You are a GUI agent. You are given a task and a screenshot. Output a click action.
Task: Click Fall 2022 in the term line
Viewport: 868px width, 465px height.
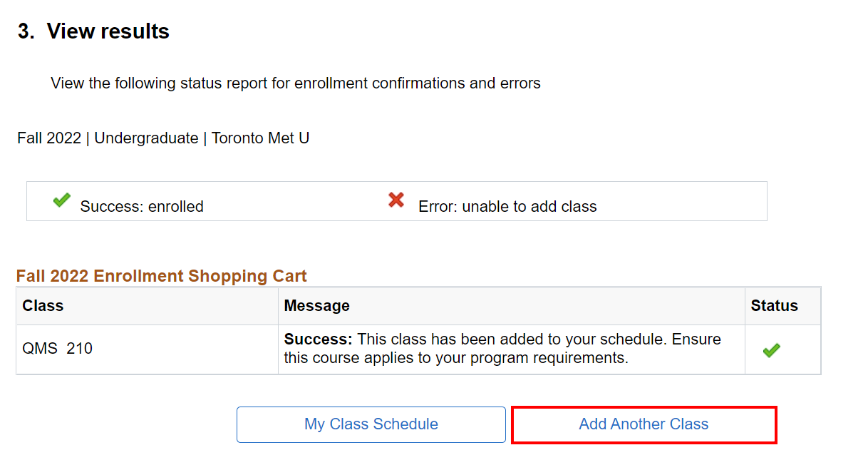[48, 138]
